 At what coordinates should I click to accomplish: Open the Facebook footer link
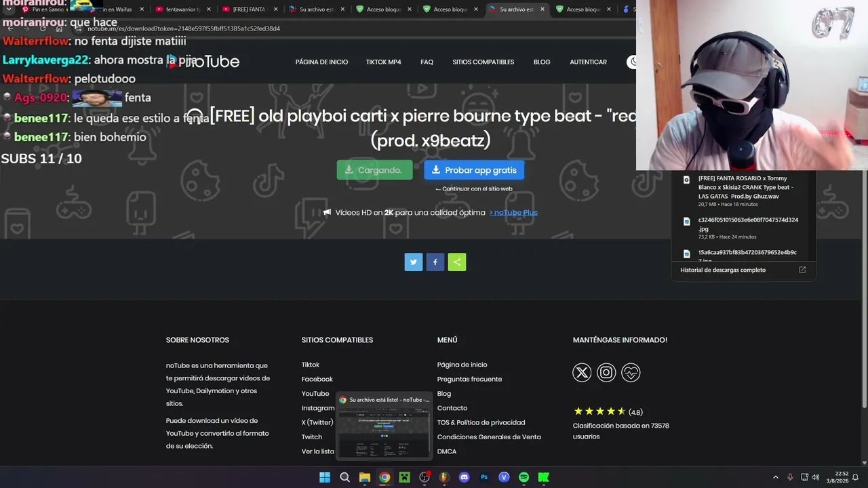(x=317, y=379)
